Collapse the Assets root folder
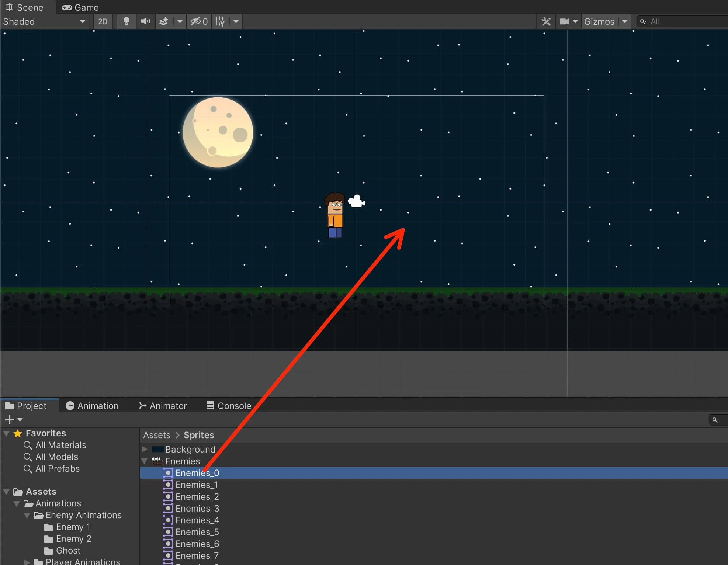The width and height of the screenshot is (728, 565). (6, 492)
